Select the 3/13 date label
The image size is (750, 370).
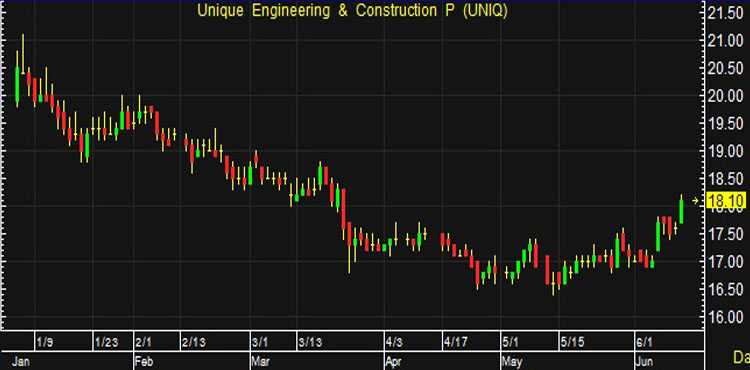[310, 342]
